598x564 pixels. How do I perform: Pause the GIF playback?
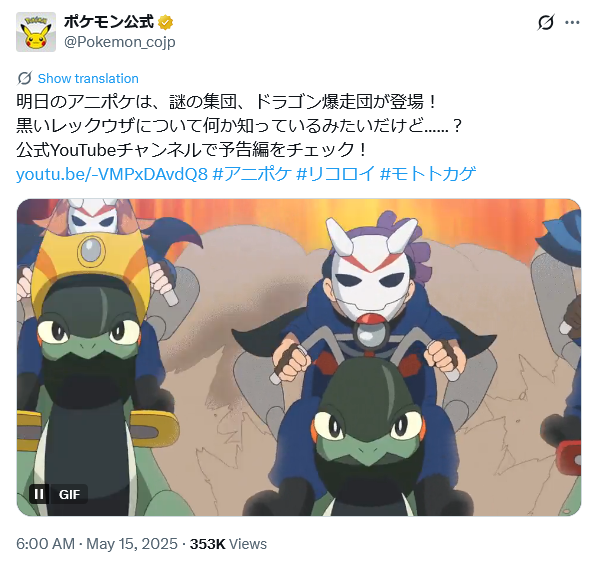pos(39,494)
